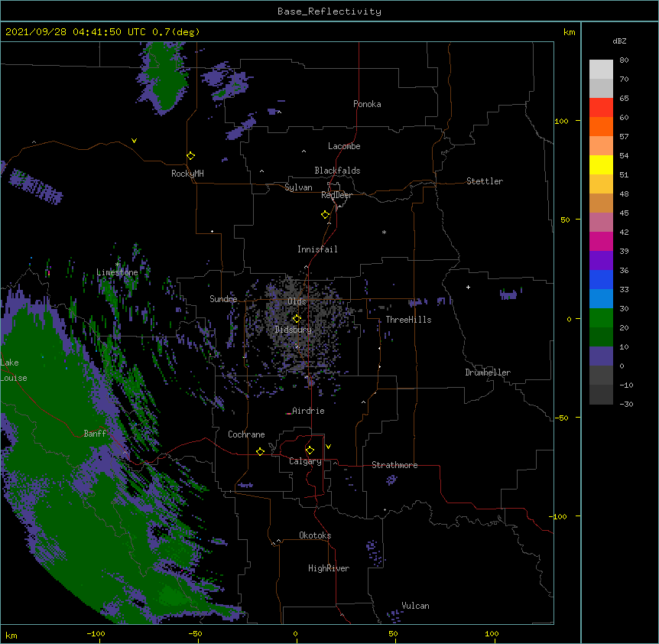Viewport: 659px width, 644px height.
Task: Click the ThreeHills label
Action: 408,320
